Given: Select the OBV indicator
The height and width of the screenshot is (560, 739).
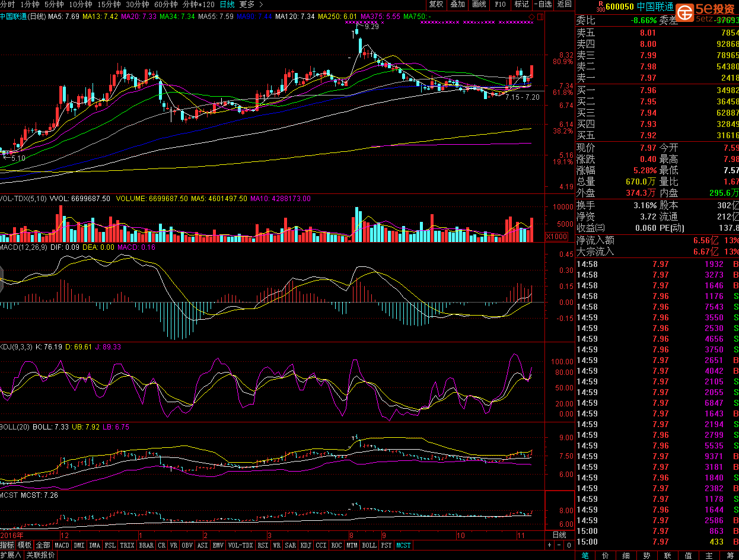Looking at the screenshot, I should tap(187, 545).
